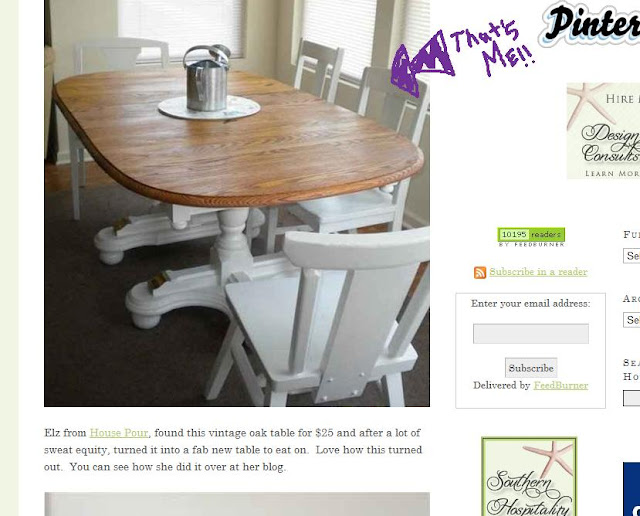Open the next post image below the paragraph
Screen dimensions: 640x516
pyautogui.click(x=237, y=504)
